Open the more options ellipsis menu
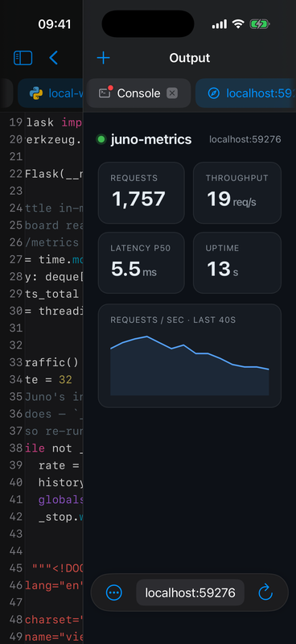Image resolution: width=296 pixels, height=644 pixels. coord(113,592)
